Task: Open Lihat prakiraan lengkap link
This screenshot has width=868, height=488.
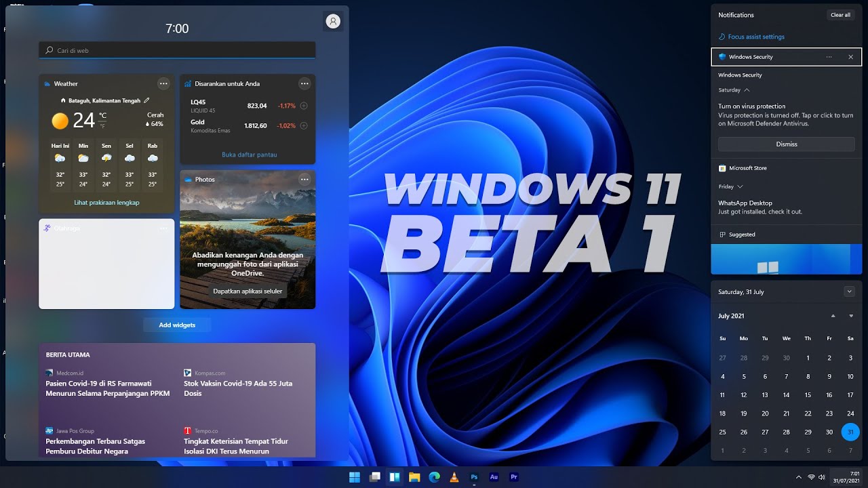Action: point(106,203)
